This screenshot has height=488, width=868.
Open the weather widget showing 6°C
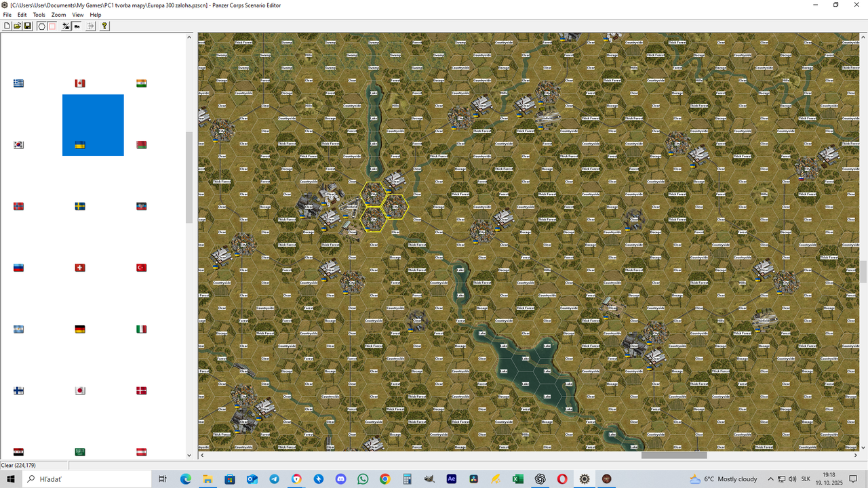pyautogui.click(x=722, y=479)
